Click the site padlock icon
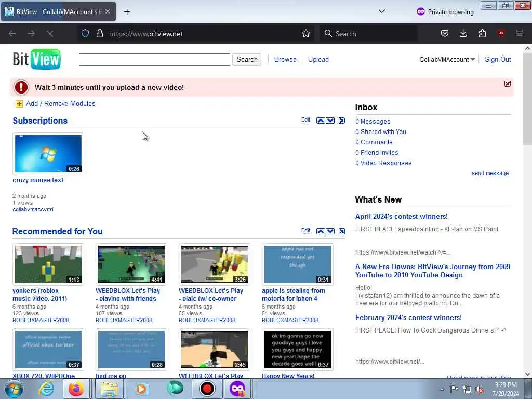 click(99, 33)
